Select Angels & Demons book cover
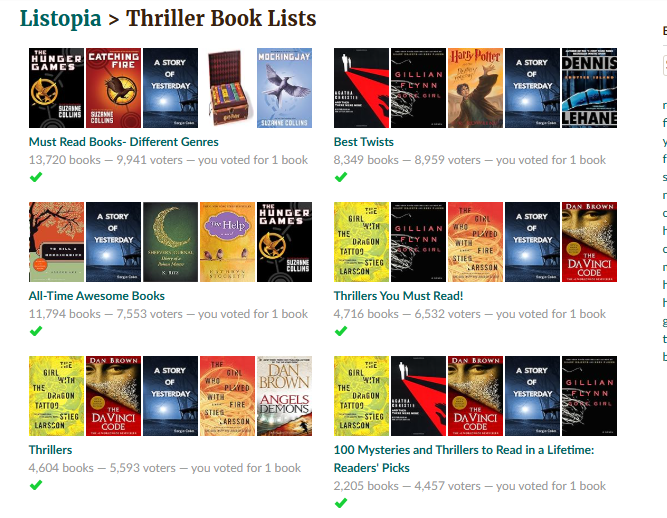667x518 pixels. (x=284, y=396)
